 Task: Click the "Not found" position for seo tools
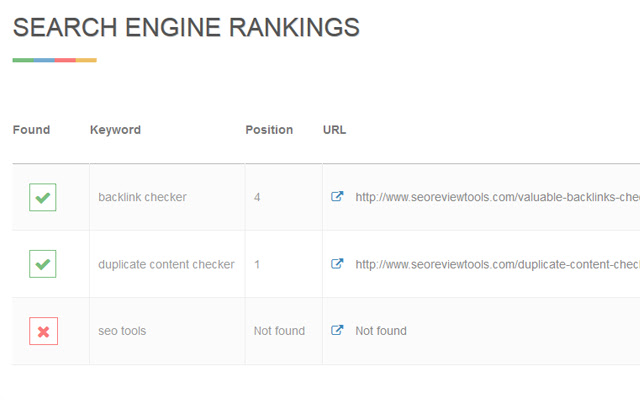click(x=279, y=331)
